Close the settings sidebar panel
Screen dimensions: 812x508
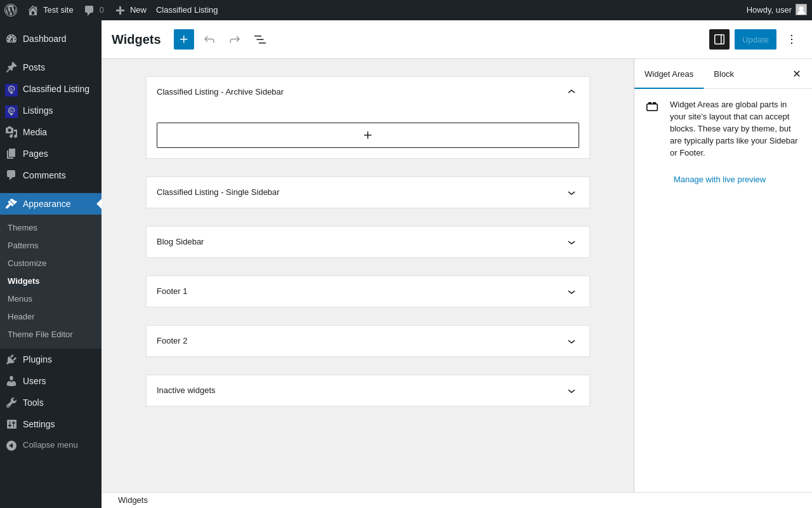pyautogui.click(x=796, y=74)
